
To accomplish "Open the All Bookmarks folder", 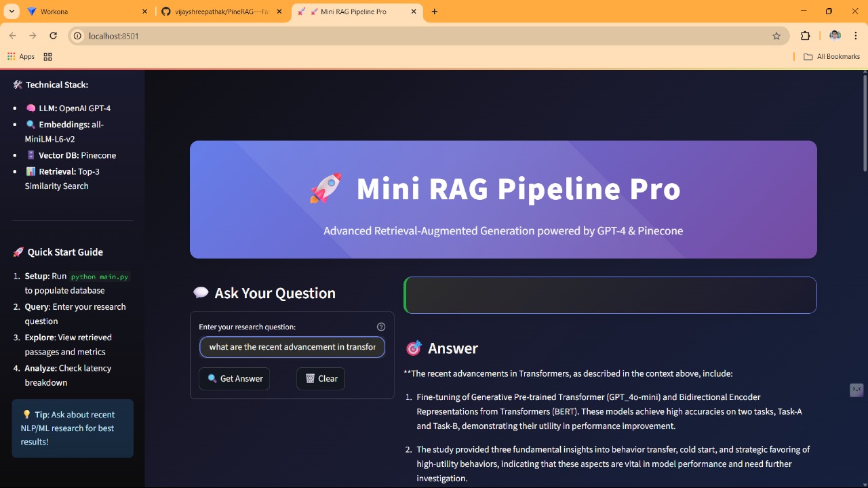I will pyautogui.click(x=831, y=57).
